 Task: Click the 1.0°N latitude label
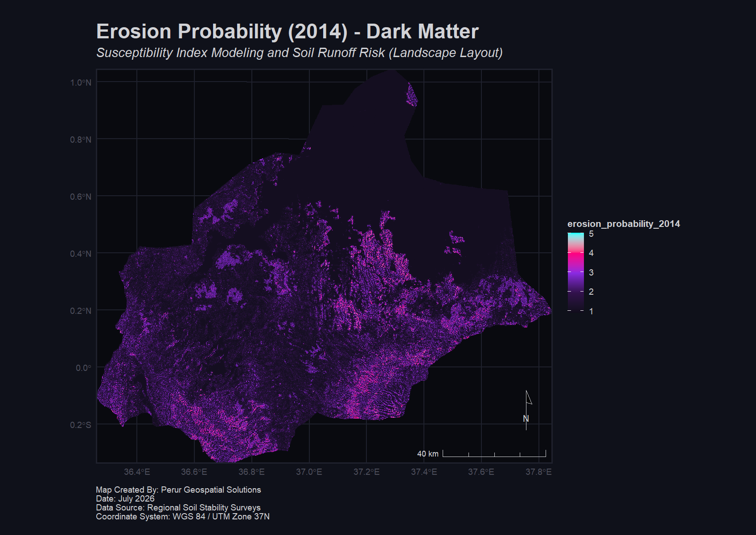pos(81,82)
